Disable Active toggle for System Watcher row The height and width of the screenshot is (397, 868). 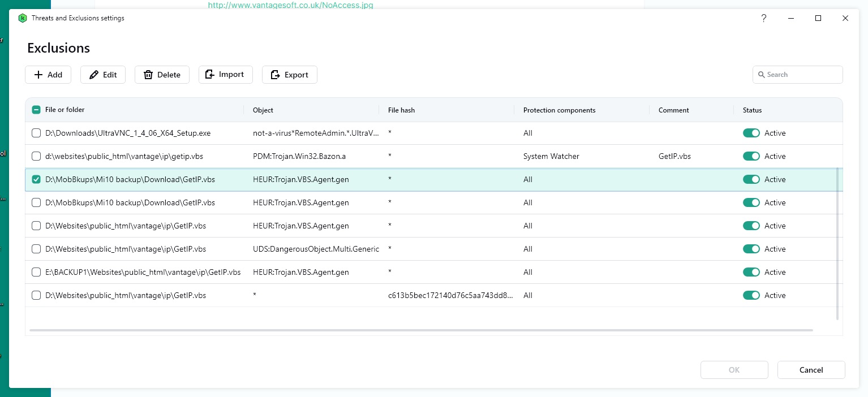[x=751, y=156]
